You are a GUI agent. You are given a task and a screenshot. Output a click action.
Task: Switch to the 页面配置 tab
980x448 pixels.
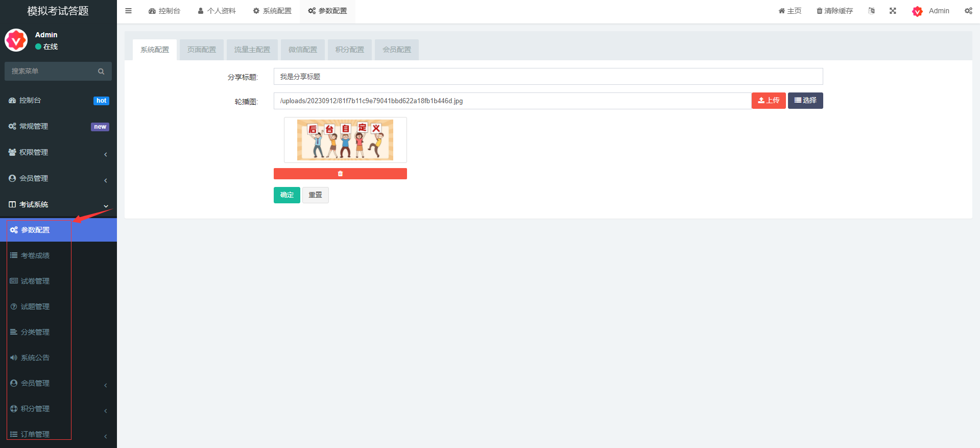click(x=201, y=50)
